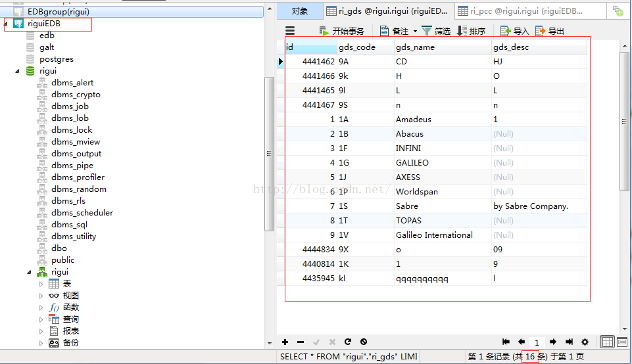The width and height of the screenshot is (632, 364).
Task: Select the cell 'by Sabre Company.'
Action: (539, 206)
